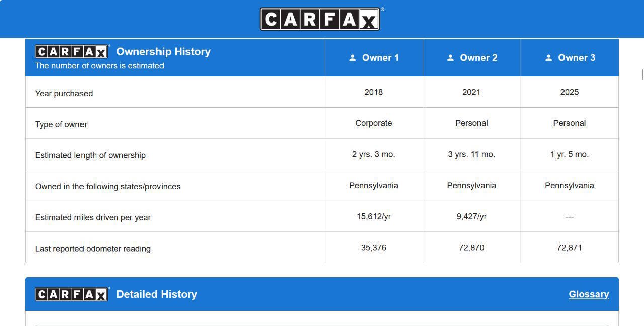
Task: Select the Owner 1 column header
Action: pos(374,58)
